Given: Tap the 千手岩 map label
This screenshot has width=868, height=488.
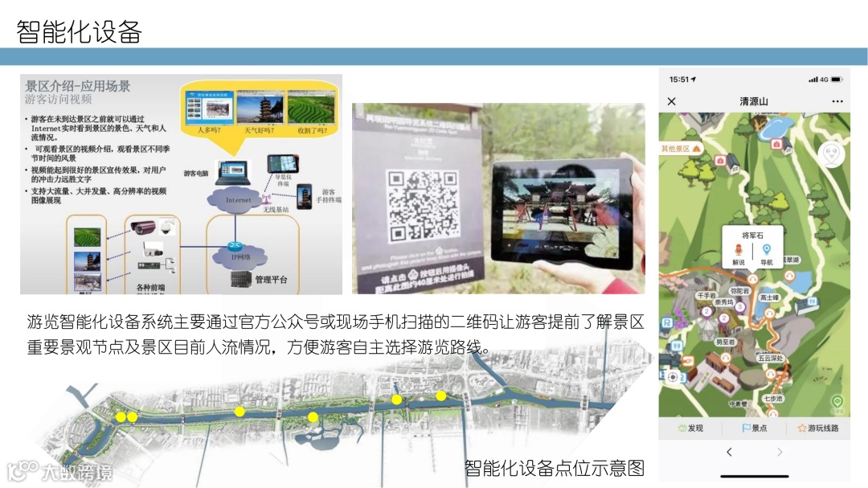Looking at the screenshot, I should (706, 295).
